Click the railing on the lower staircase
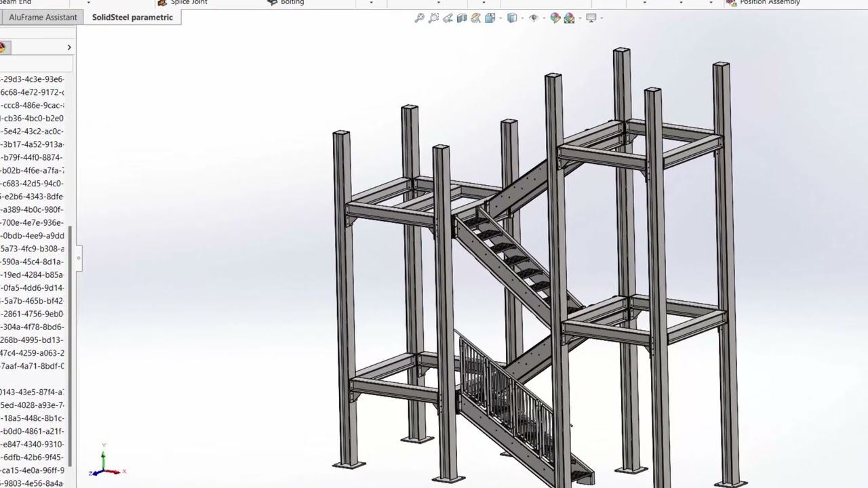 pyautogui.click(x=505, y=396)
